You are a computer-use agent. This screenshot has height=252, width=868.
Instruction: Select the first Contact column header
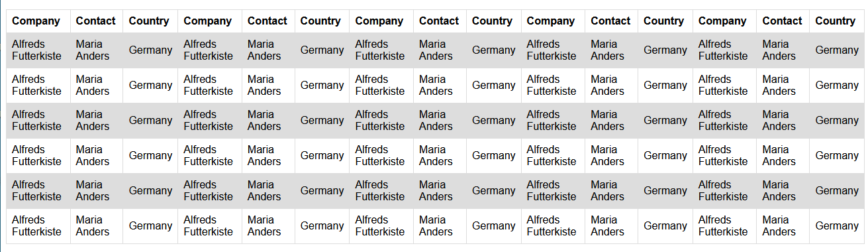click(x=96, y=21)
